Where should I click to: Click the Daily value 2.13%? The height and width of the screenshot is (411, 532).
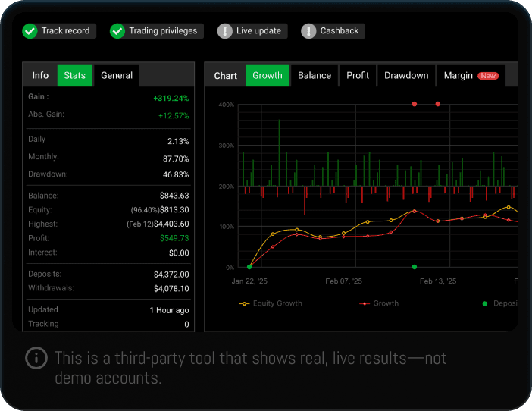click(x=178, y=141)
